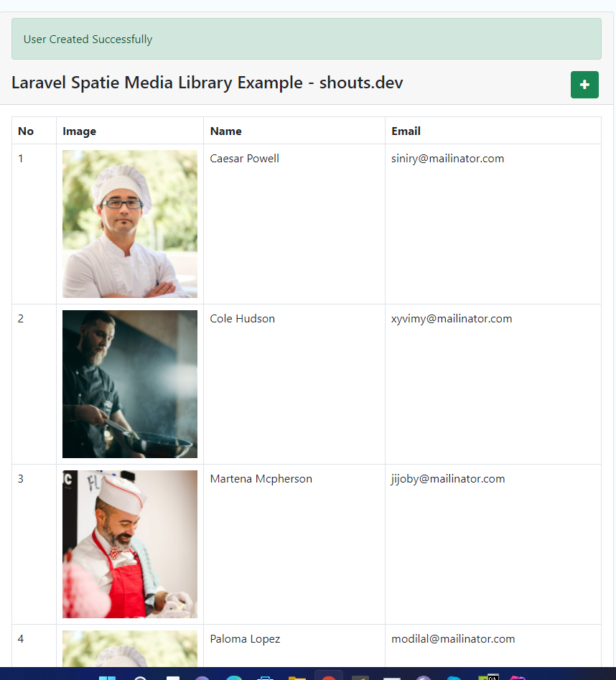Image resolution: width=616 pixels, height=680 pixels.
Task: Select the name Cole Hudson
Action: (x=243, y=319)
